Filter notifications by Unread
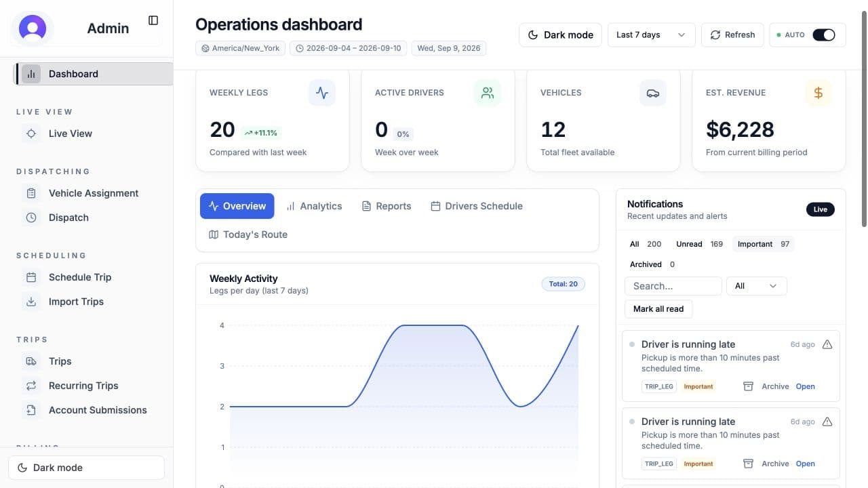This screenshot has width=868, height=488. (700, 244)
